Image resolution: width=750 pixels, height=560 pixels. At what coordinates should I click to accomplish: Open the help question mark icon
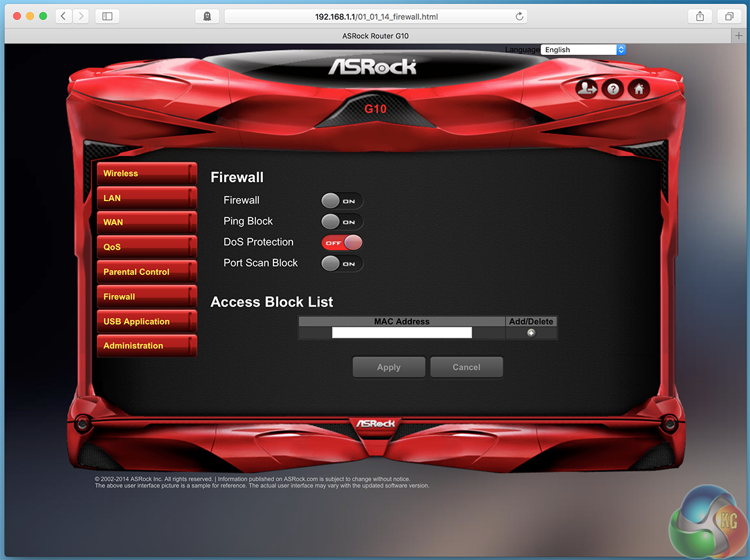pos(613,89)
